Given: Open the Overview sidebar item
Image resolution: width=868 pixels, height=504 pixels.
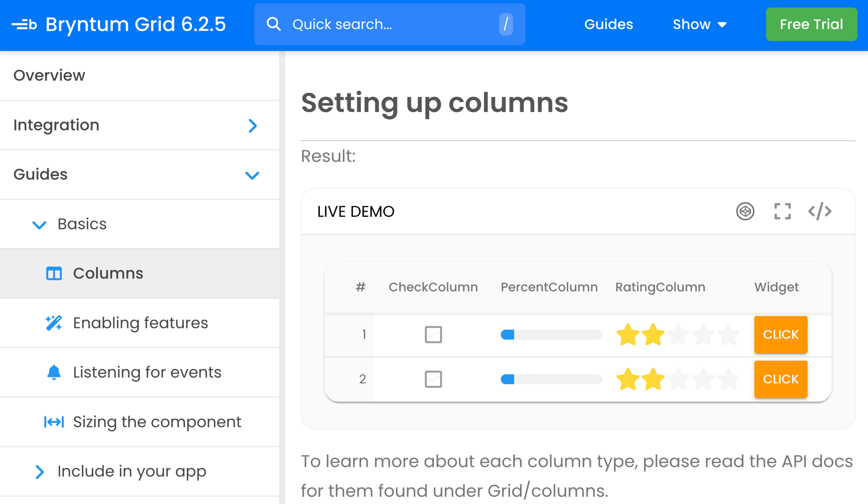Looking at the screenshot, I should point(139,75).
